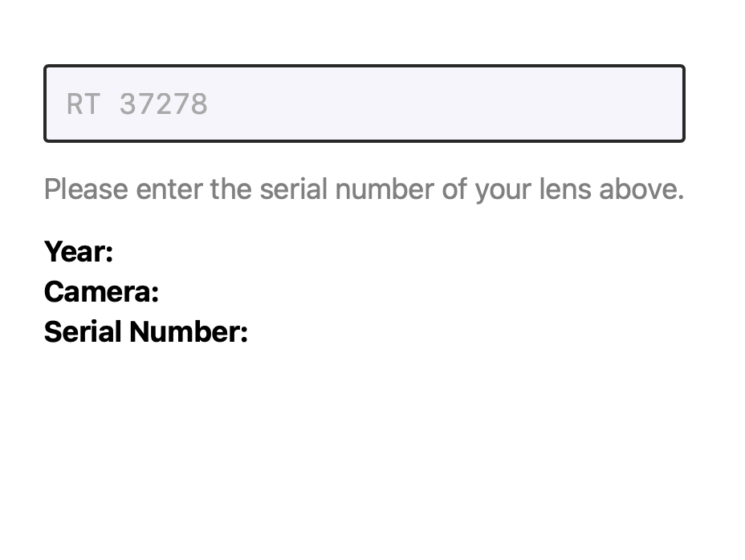Image resolution: width=745 pixels, height=560 pixels.
Task: Select the Year label
Action: (x=79, y=252)
